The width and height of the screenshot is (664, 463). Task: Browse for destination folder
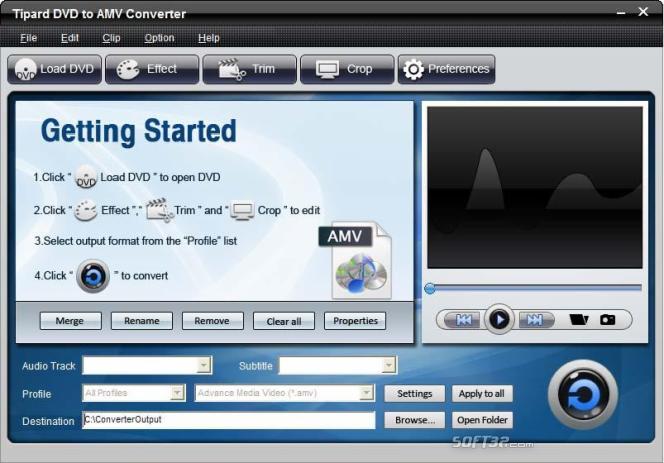point(415,420)
